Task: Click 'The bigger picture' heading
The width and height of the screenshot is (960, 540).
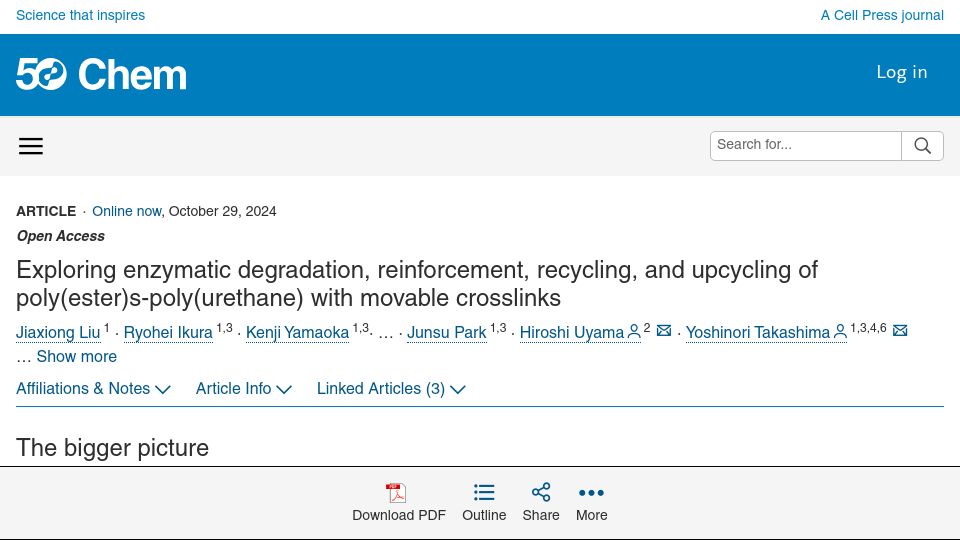Action: tap(113, 448)
